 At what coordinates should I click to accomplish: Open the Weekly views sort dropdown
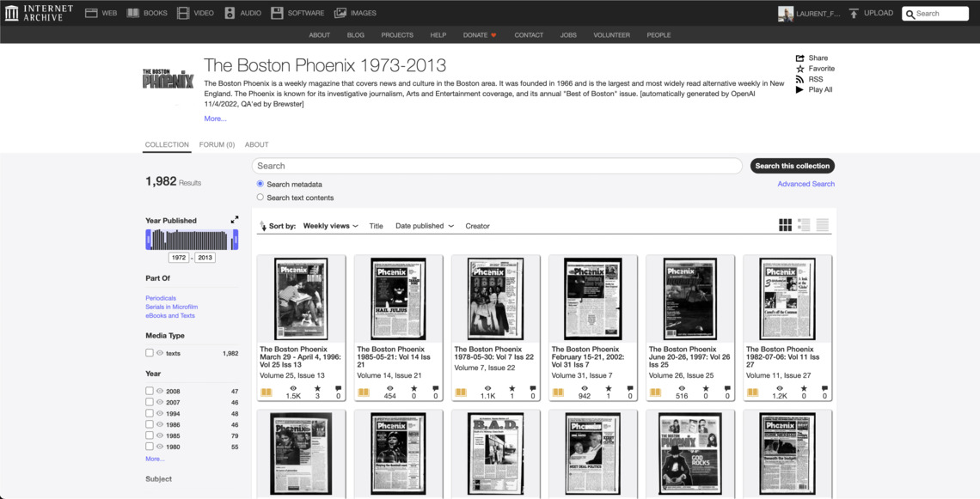click(331, 226)
